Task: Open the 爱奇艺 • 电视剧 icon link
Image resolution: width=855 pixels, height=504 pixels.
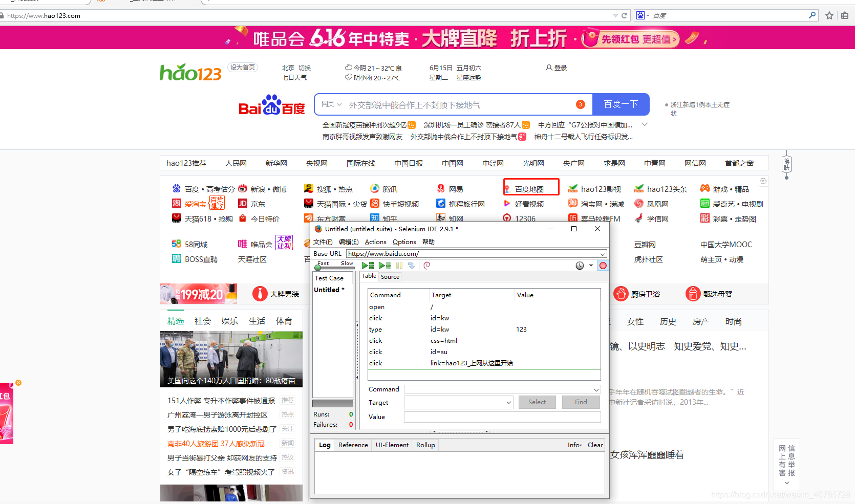Action: tap(705, 203)
